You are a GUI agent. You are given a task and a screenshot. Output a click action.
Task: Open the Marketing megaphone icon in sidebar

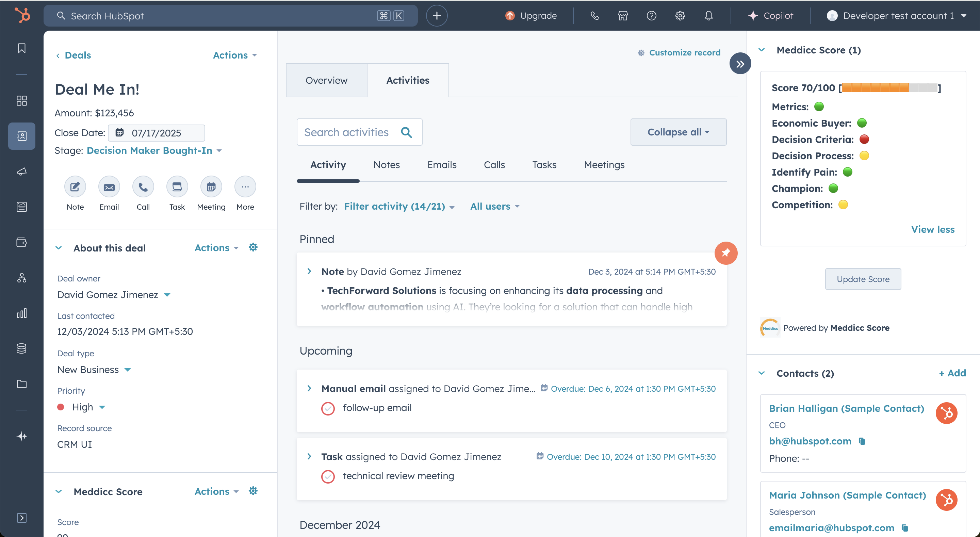[x=22, y=171]
